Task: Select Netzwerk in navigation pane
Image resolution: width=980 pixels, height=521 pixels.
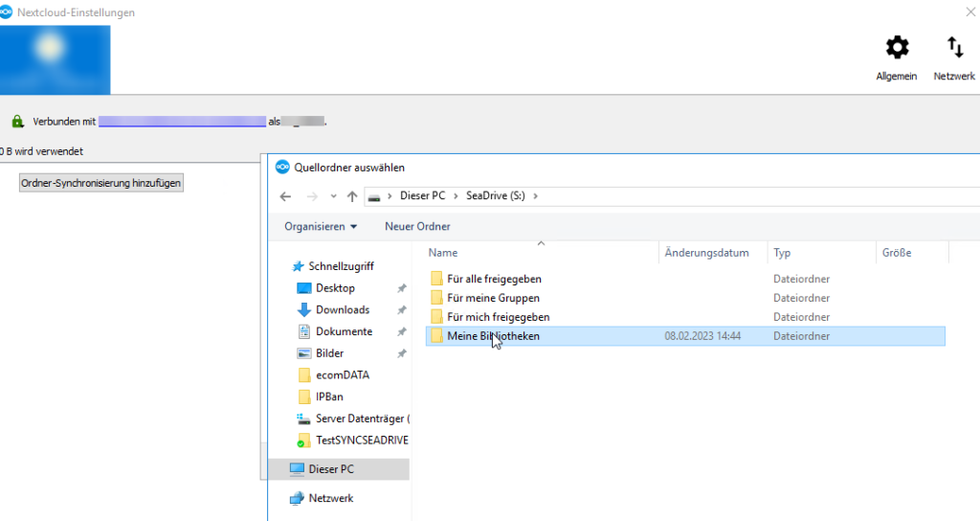Action: point(330,498)
